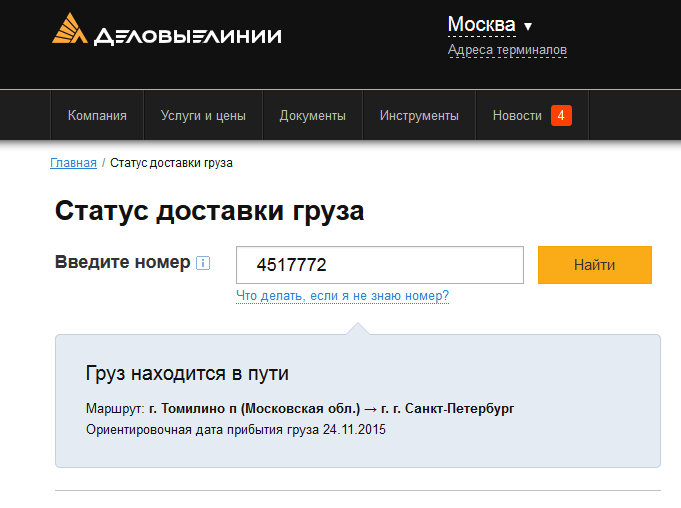Open the Документы menu
The height and width of the screenshot is (508, 681).
point(313,115)
